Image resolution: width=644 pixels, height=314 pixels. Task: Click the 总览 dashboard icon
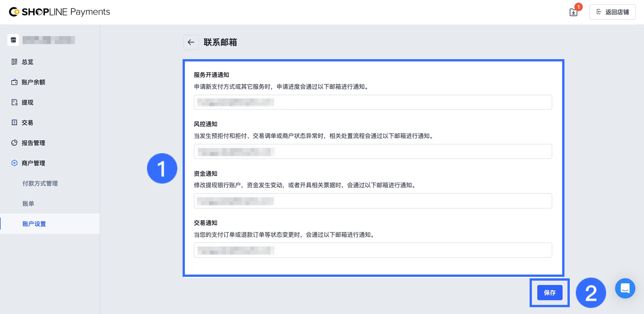point(14,62)
